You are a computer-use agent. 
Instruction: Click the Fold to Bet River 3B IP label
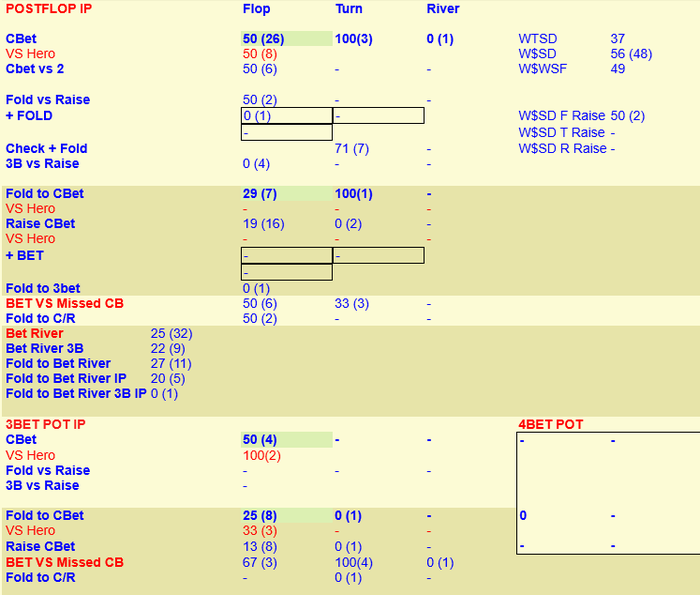76,394
